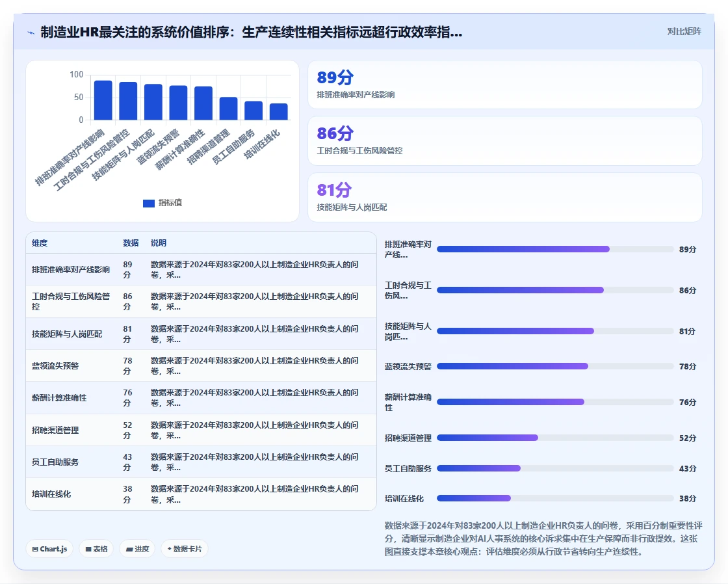728x584 pixels.
Task: Click the footer paragraph starting 数据来源于2024年
Action: (x=543, y=539)
